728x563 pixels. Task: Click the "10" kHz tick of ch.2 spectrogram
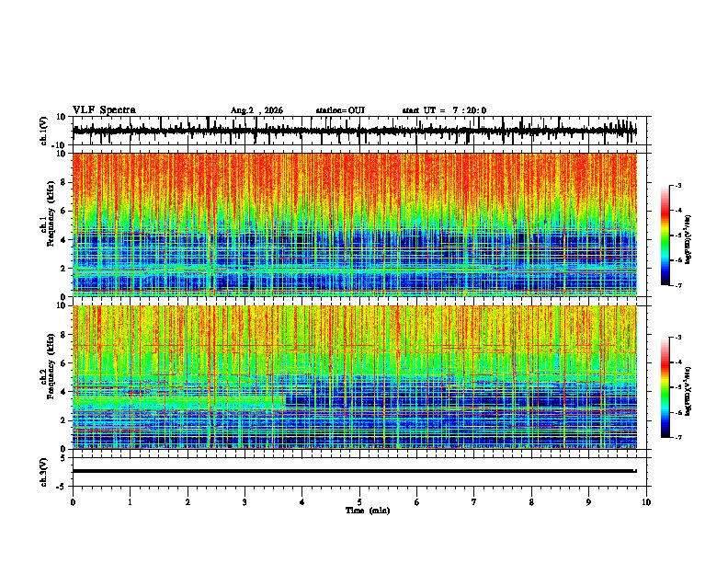pos(62,305)
